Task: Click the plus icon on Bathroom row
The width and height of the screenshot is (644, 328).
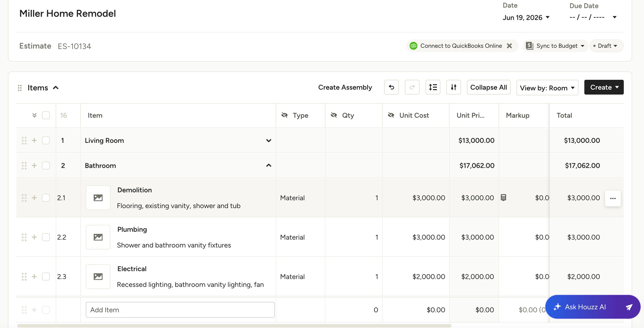Action: pyautogui.click(x=34, y=165)
